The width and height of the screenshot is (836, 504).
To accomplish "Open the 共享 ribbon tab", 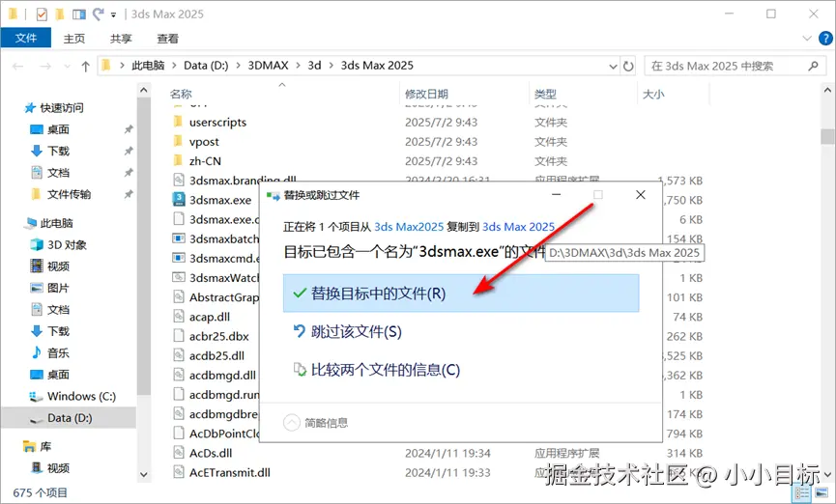I will tap(121, 39).
